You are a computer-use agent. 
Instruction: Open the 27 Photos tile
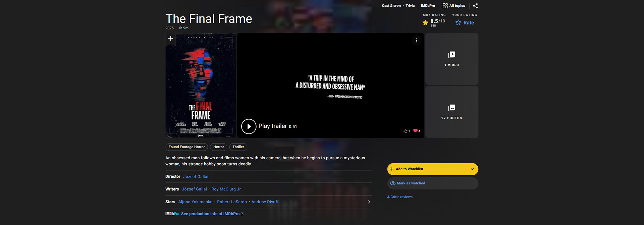tap(452, 112)
